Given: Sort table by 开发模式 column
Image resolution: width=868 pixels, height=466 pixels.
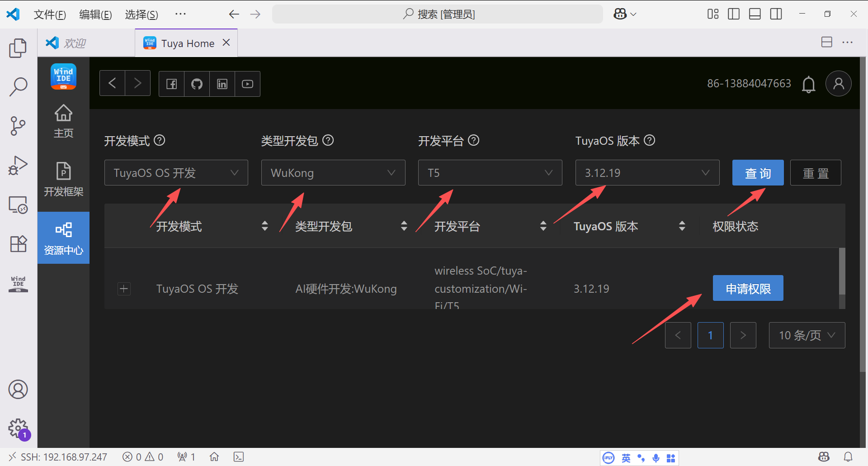Looking at the screenshot, I should tap(265, 226).
